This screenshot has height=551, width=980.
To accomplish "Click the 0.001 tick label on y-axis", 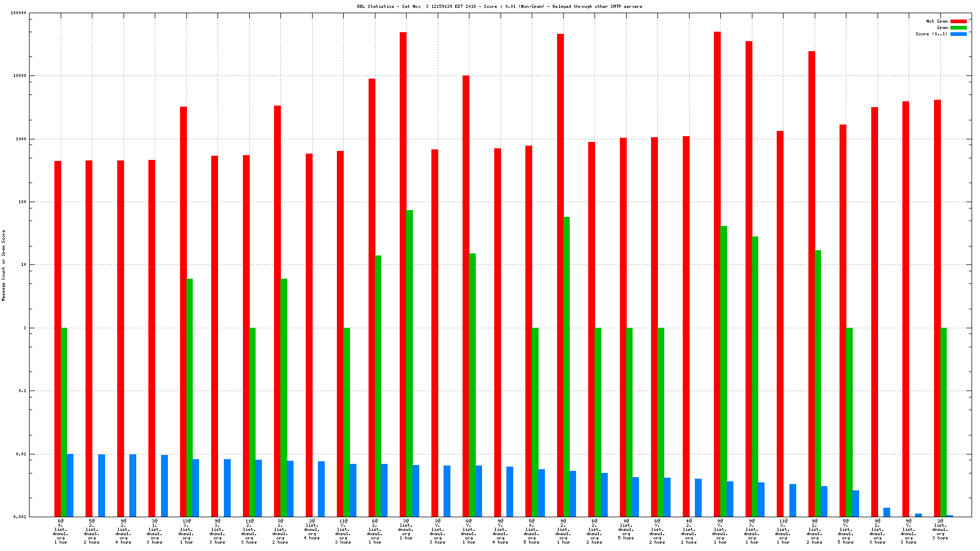I will click(x=20, y=517).
